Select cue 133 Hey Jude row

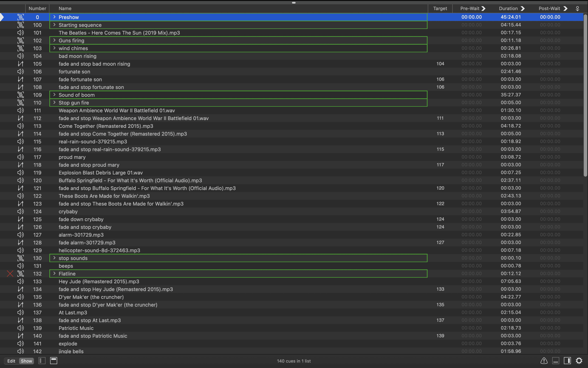(99, 281)
